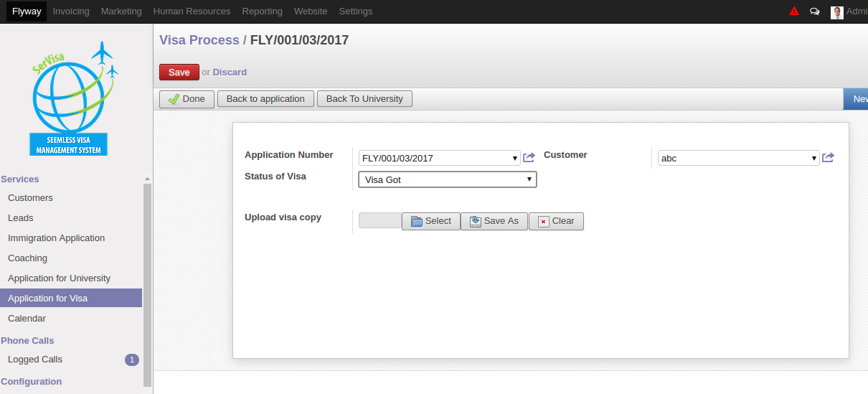The height and width of the screenshot is (394, 868).
Task: Click the sidebar scrollbar up arrow
Action: pyautogui.click(x=147, y=179)
